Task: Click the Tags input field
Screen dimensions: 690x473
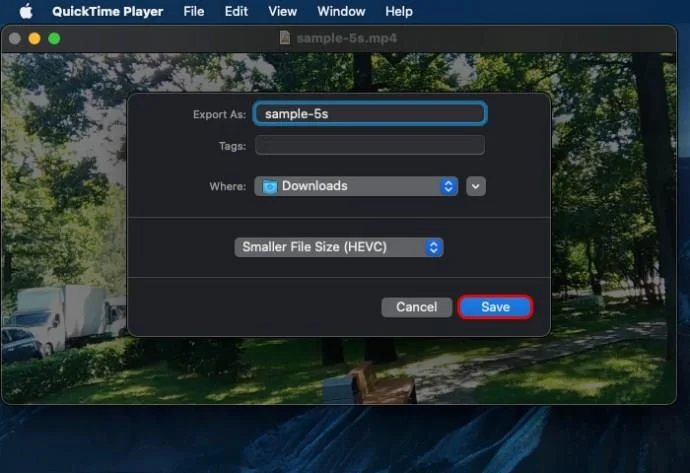Action: pyautogui.click(x=370, y=145)
